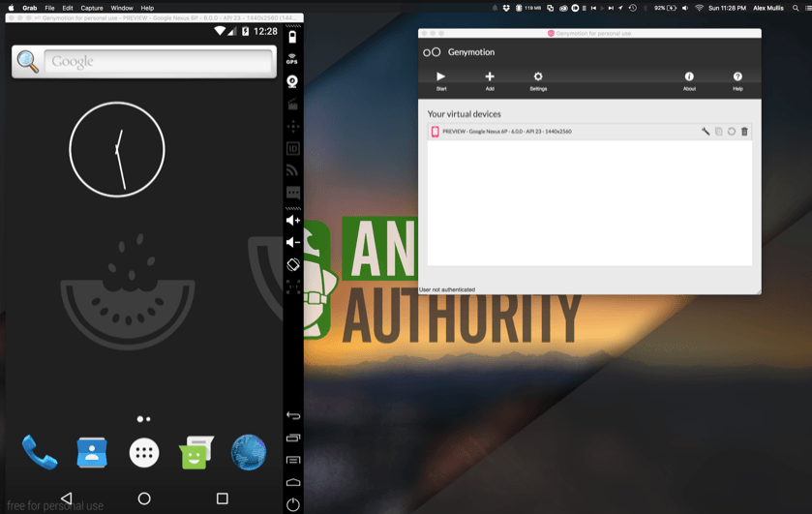
Task: Delete the Nexus 6P device with trash icon
Action: click(x=744, y=132)
